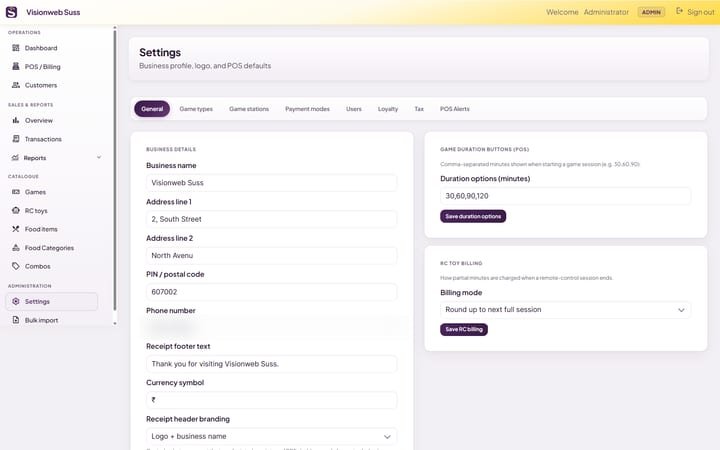Click the ADMIN badge
This screenshot has height=450, width=720.
[651, 12]
